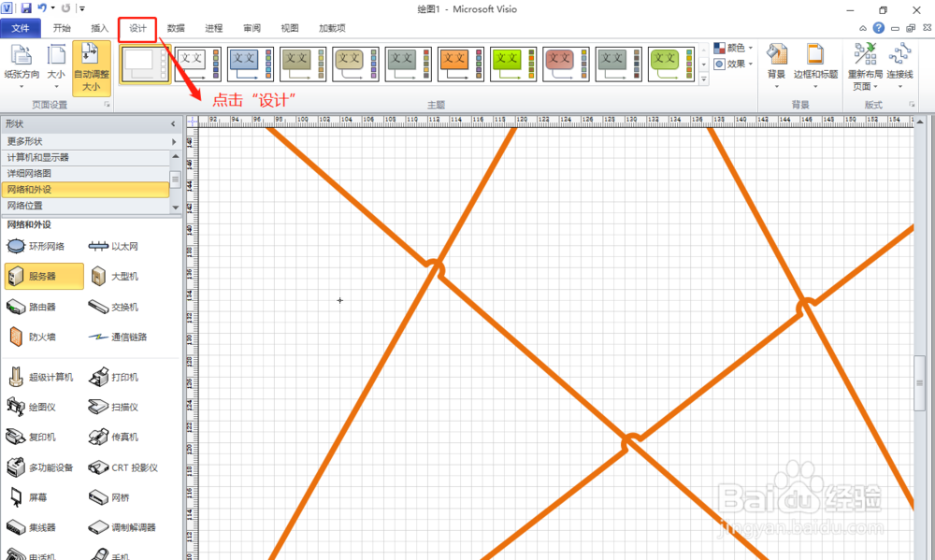Open the page Size (大小) button
935x560 pixels.
point(56,66)
